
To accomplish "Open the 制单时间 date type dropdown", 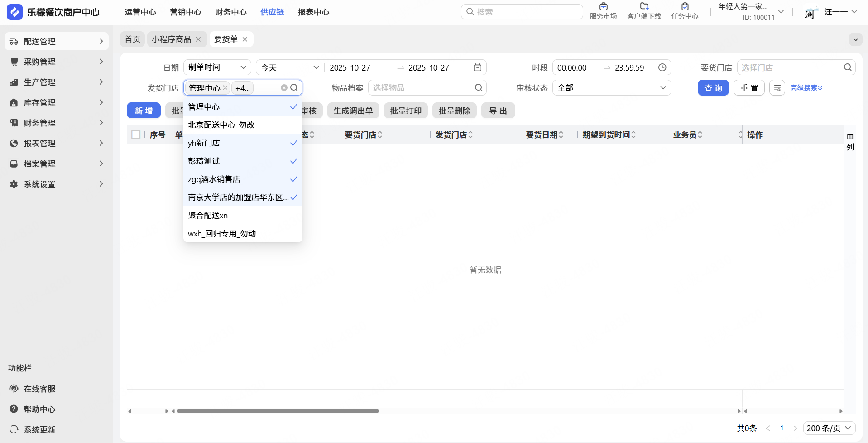I will [217, 67].
